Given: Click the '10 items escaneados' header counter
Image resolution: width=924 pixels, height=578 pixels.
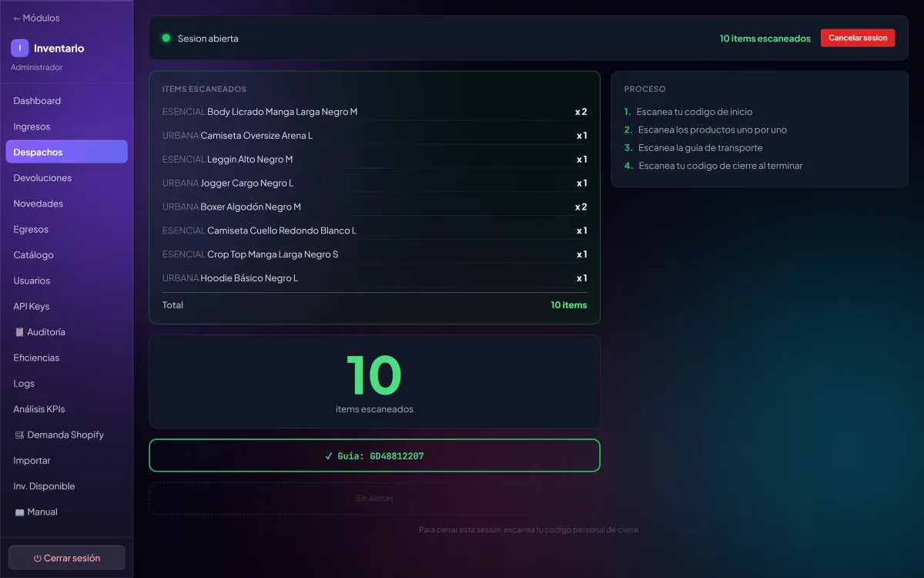Looking at the screenshot, I should [x=765, y=39].
